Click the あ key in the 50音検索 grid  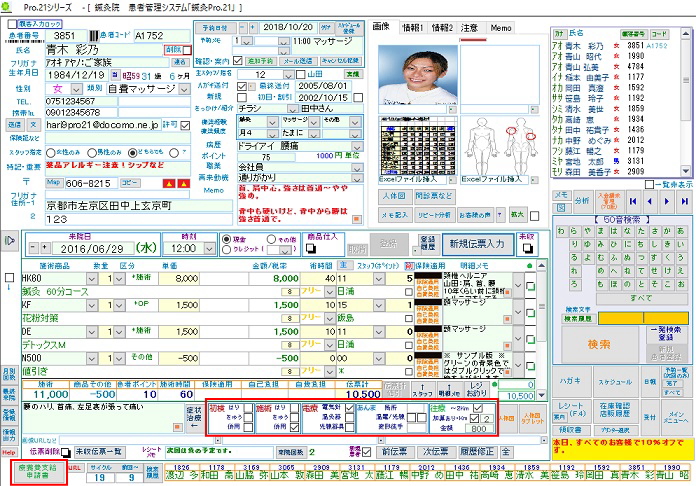pos(680,231)
